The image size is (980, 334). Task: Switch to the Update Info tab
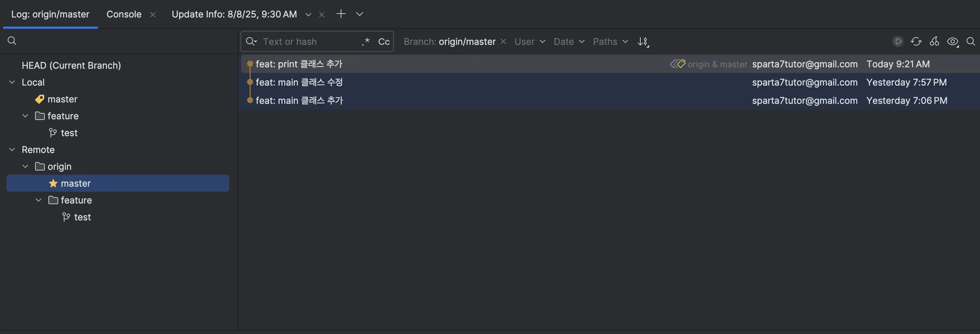(234, 14)
